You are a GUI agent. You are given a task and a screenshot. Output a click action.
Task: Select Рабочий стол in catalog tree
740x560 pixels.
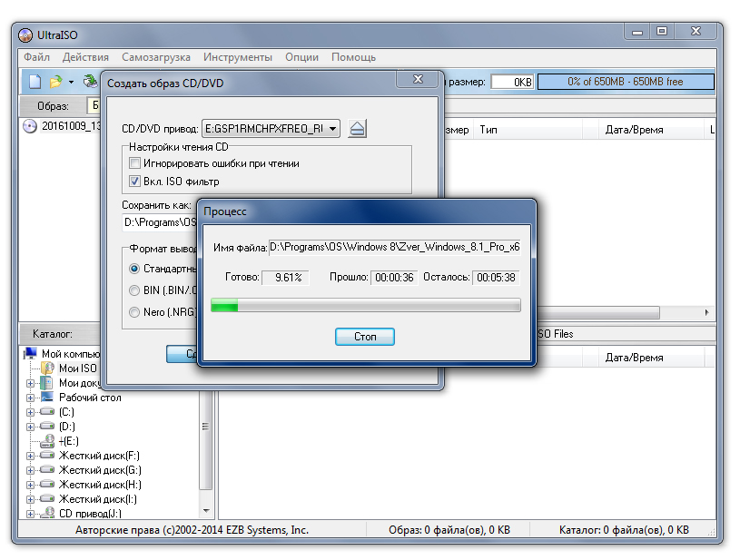coord(90,398)
